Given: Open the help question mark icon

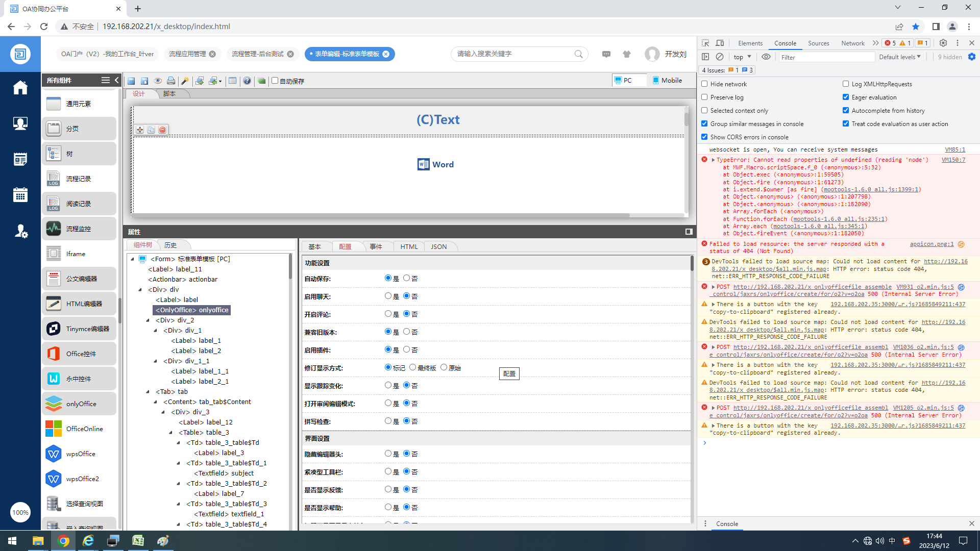Looking at the screenshot, I should (247, 81).
